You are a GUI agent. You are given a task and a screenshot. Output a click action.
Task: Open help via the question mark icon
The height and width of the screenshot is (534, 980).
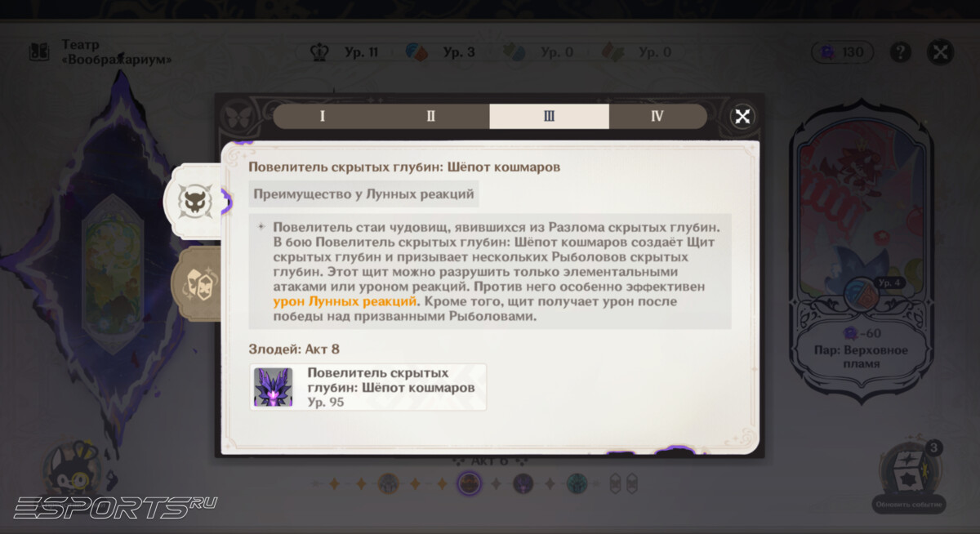(x=900, y=52)
